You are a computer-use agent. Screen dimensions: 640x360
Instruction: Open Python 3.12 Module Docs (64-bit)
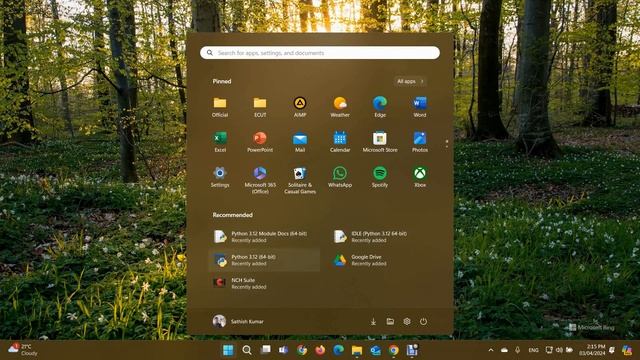tap(264, 237)
